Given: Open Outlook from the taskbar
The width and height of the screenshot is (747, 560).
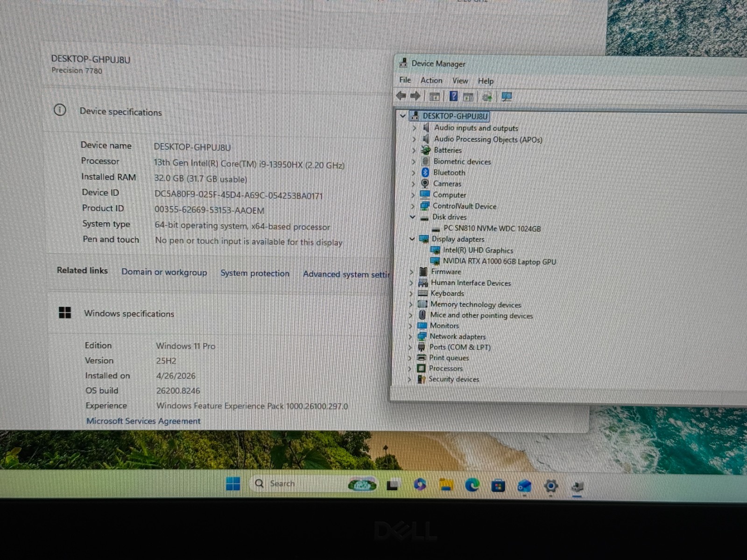Looking at the screenshot, I should [524, 486].
